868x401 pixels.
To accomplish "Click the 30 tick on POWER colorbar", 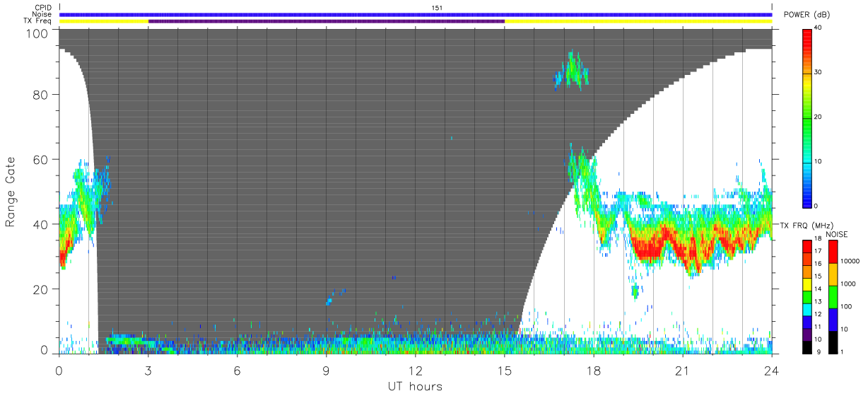I will click(819, 72).
